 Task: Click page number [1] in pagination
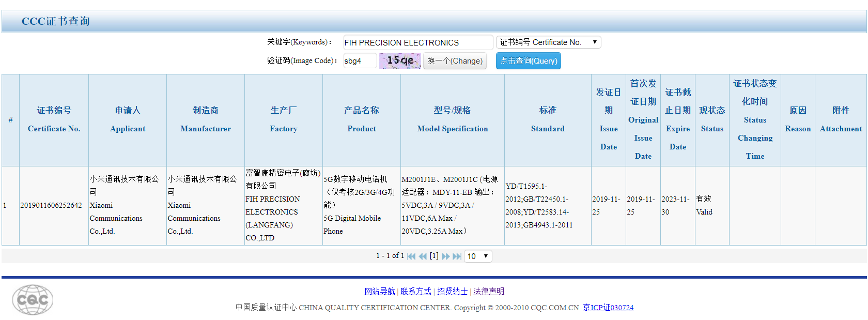point(434,256)
